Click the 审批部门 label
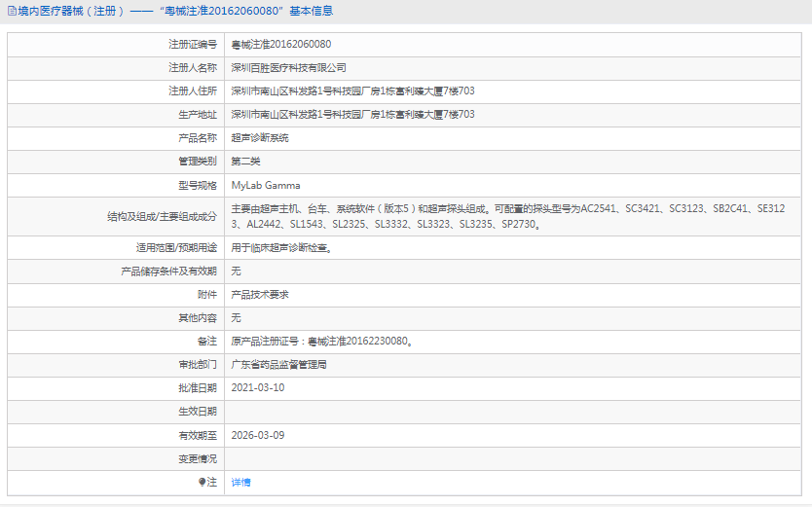 [x=198, y=365]
